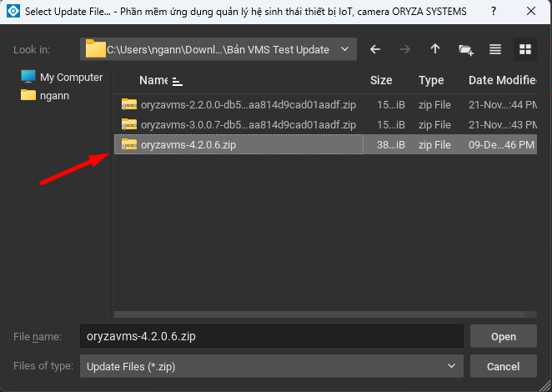The width and height of the screenshot is (552, 392).
Task: Expand the Files of type dropdown
Action: [451, 366]
